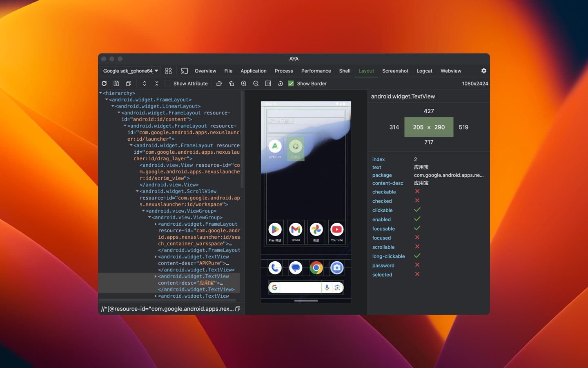Refresh the layout hierarchy
This screenshot has height=368, width=588.
104,83
